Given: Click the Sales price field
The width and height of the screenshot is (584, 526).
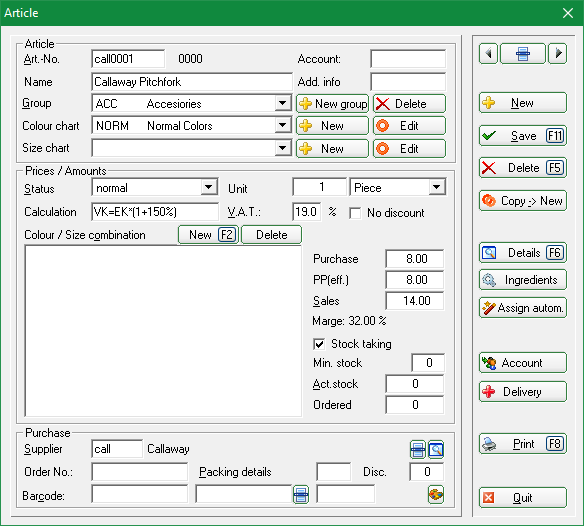Looking at the screenshot, I should click(x=415, y=301).
